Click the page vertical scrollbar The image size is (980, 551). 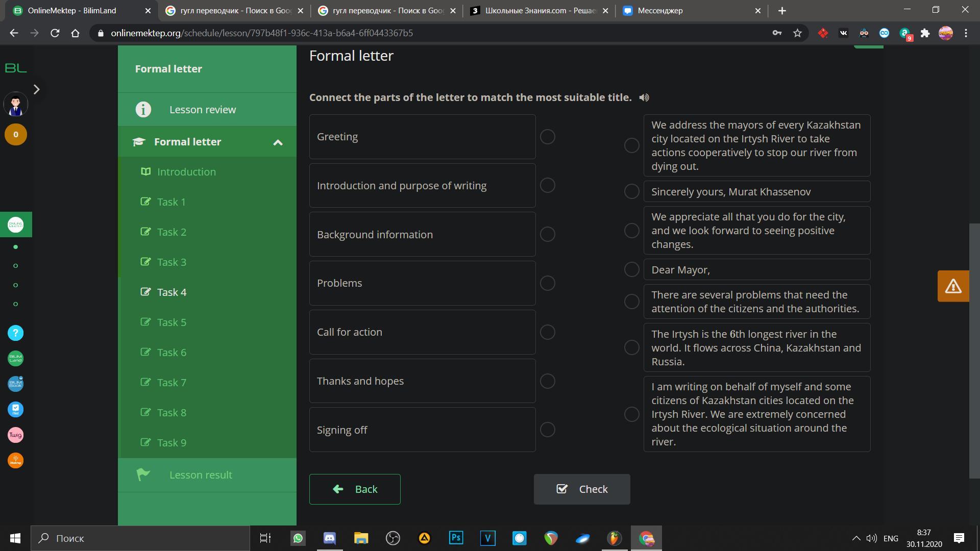coord(974,350)
